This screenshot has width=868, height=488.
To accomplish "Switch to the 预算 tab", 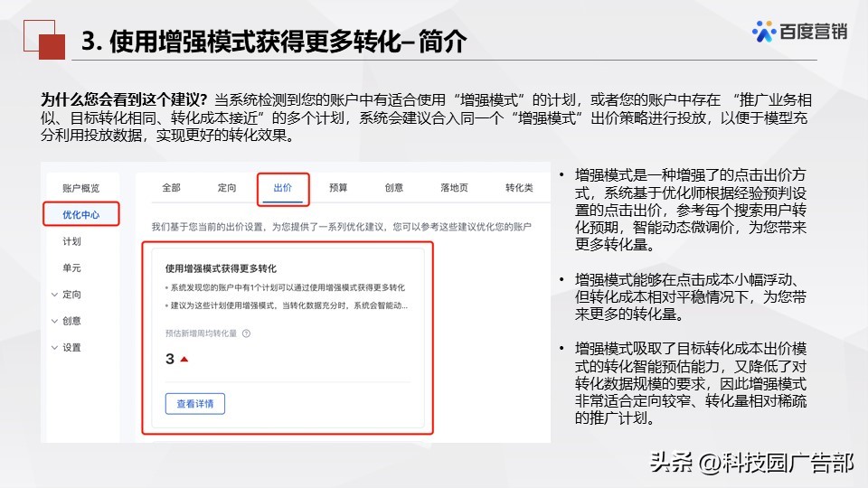I will point(338,188).
